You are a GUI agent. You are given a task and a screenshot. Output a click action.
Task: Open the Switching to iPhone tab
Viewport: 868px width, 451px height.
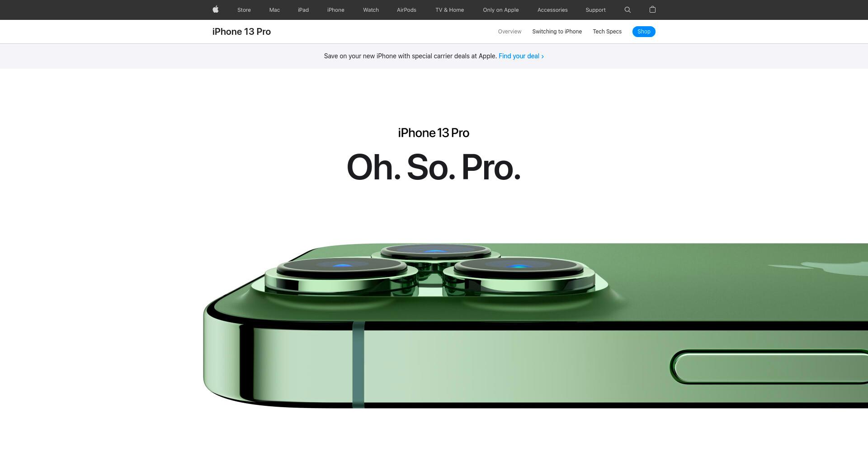point(557,32)
